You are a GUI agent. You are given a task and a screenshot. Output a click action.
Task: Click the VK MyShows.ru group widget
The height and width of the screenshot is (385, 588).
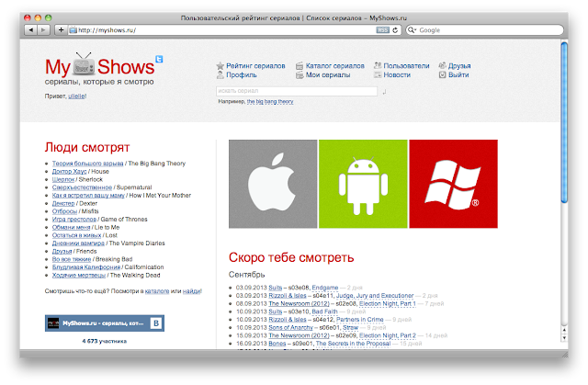click(x=105, y=323)
